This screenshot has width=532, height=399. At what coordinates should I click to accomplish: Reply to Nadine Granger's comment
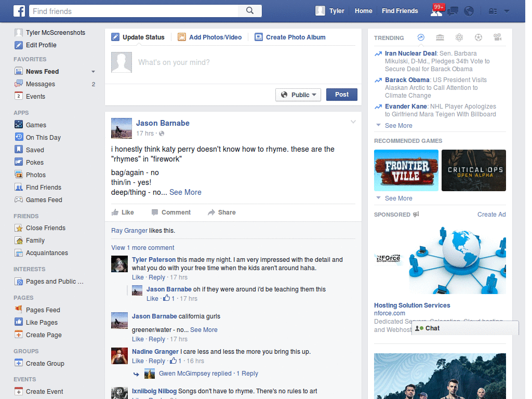157,361
